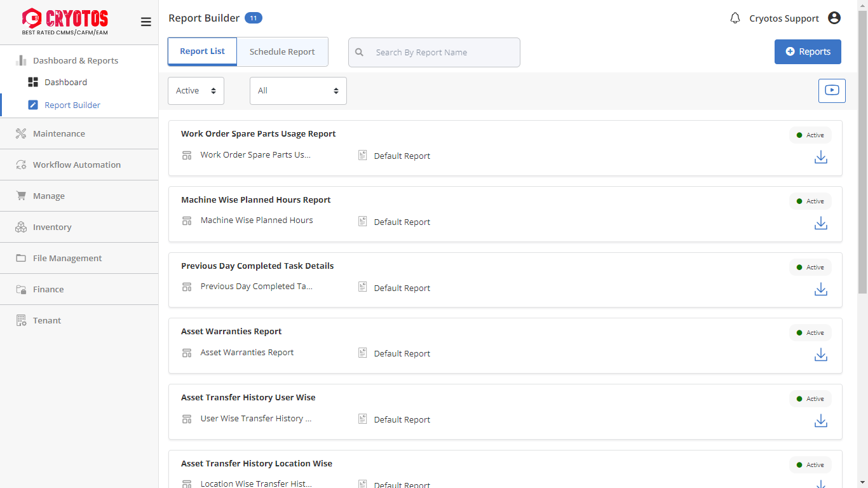This screenshot has width=868, height=488.
Task: Select the Report List tab
Action: point(202,51)
